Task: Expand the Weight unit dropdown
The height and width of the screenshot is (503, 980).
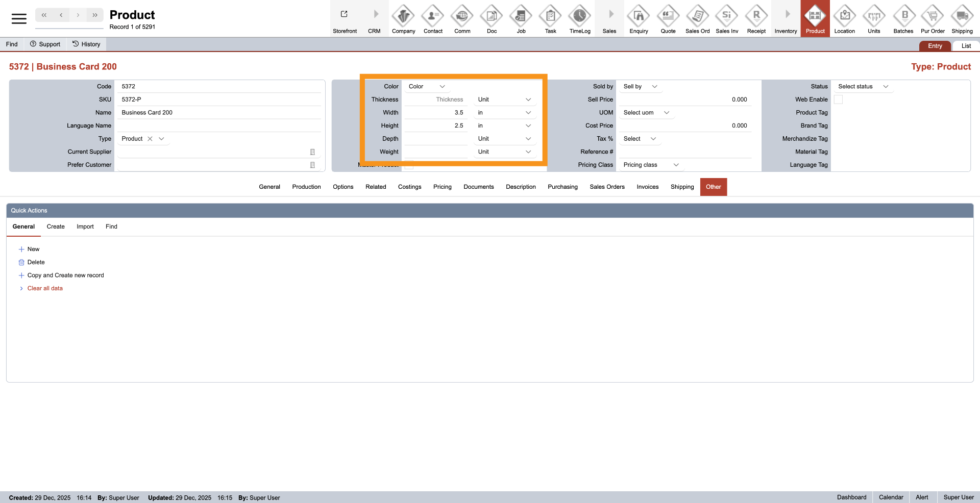Action: coord(504,152)
